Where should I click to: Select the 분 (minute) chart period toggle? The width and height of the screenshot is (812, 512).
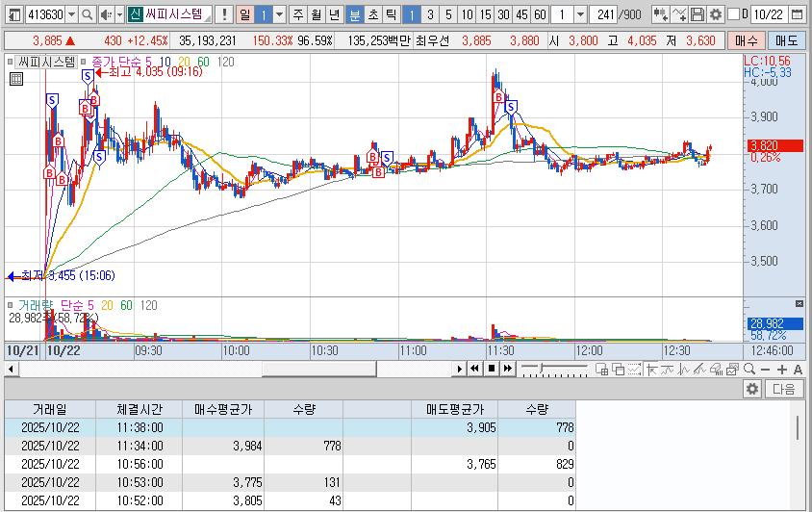pyautogui.click(x=354, y=14)
